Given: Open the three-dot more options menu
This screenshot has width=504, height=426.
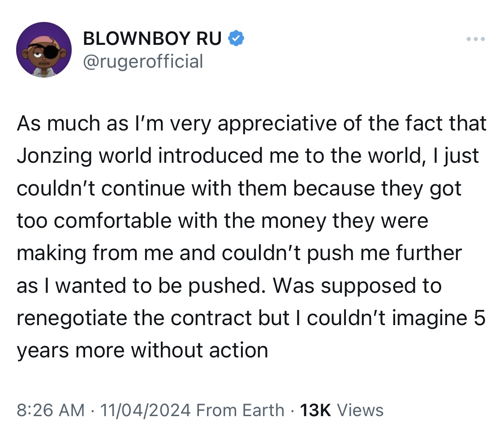Looking at the screenshot, I should click(476, 39).
